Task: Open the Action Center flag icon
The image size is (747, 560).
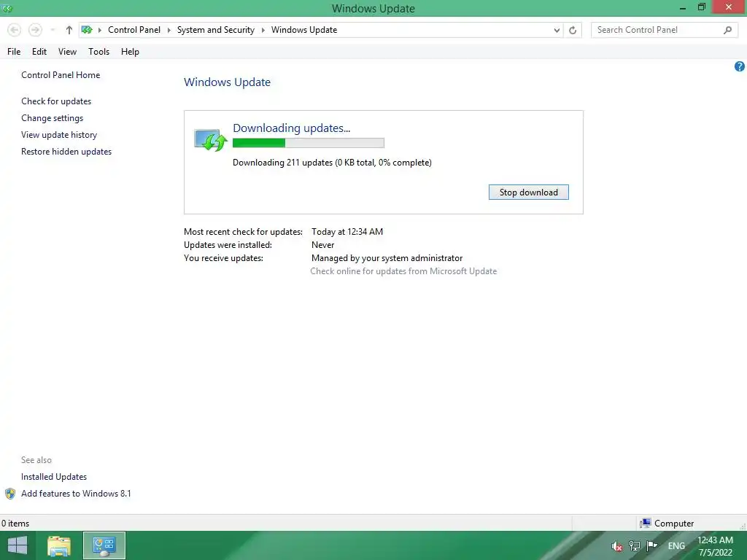Action: pos(651,545)
